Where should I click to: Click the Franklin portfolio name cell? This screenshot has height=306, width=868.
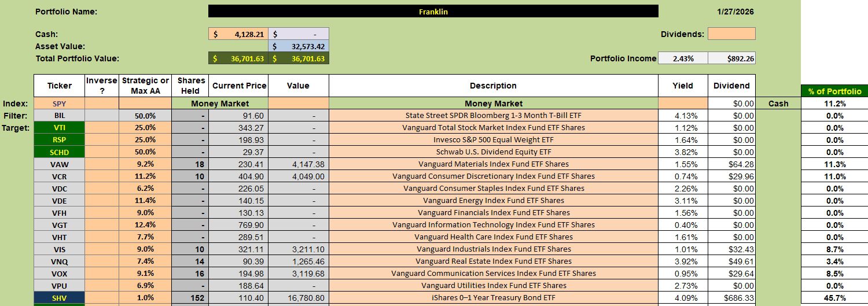433,12
